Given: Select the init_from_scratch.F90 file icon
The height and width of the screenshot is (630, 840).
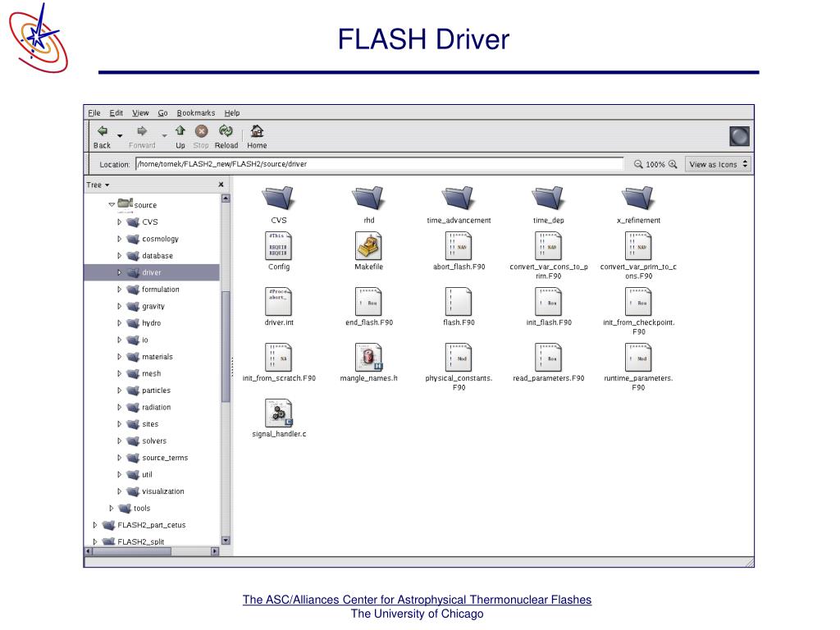Looking at the screenshot, I should pyautogui.click(x=279, y=357).
